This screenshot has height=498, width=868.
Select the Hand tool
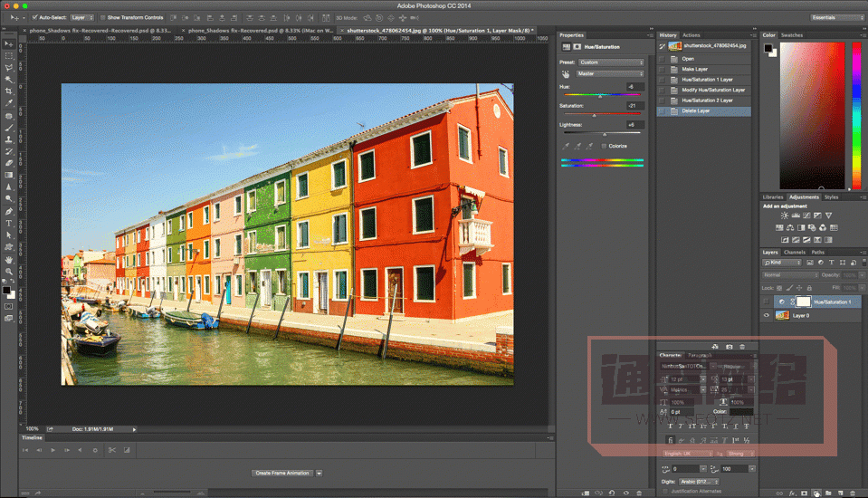tap(9, 259)
